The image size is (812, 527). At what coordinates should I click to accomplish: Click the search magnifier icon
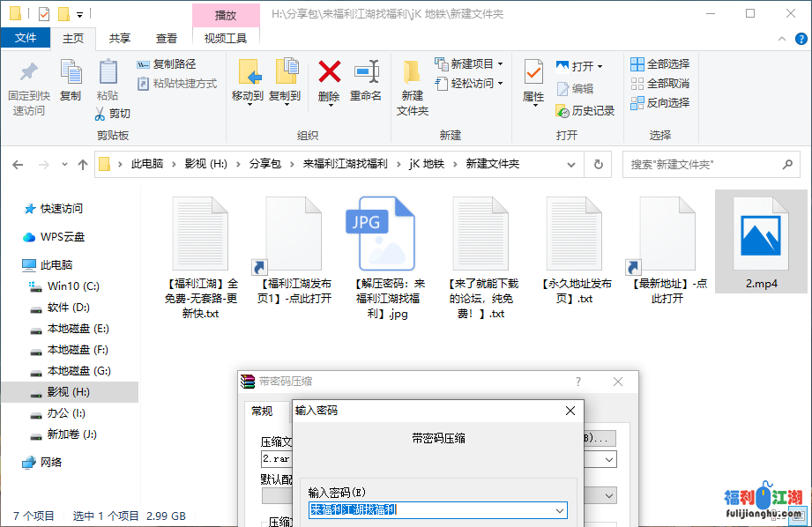tap(787, 165)
